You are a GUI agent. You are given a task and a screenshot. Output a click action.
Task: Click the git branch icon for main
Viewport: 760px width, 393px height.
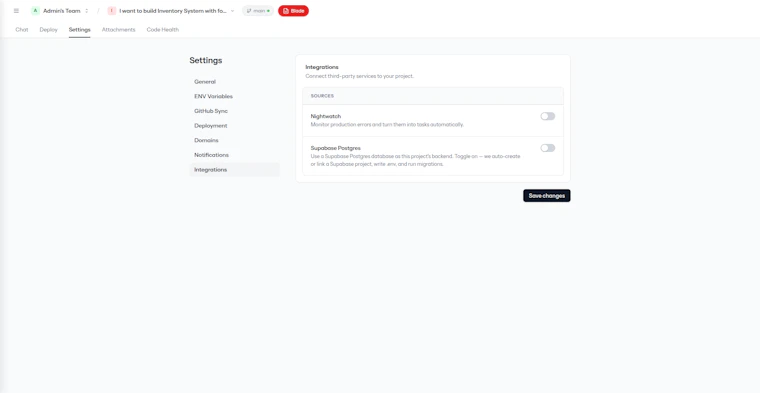249,11
